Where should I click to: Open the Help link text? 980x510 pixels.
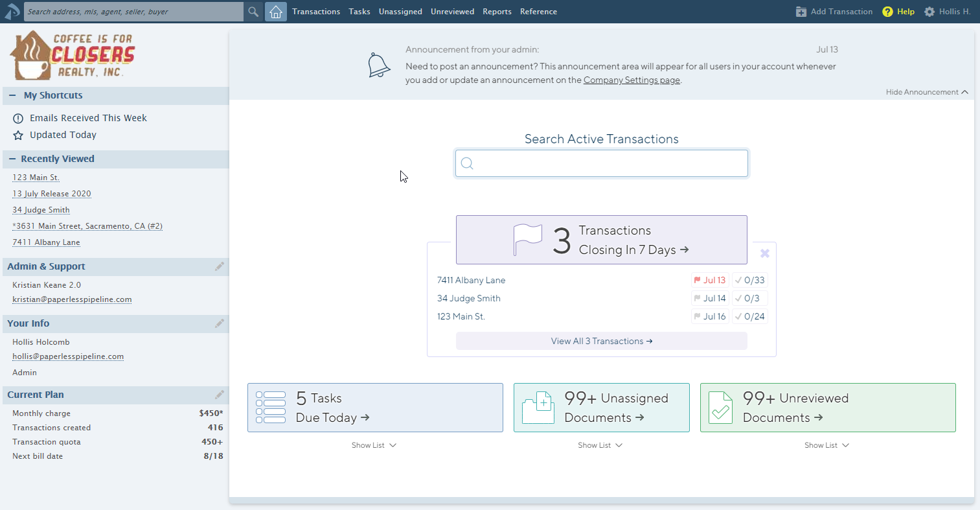click(x=906, y=12)
